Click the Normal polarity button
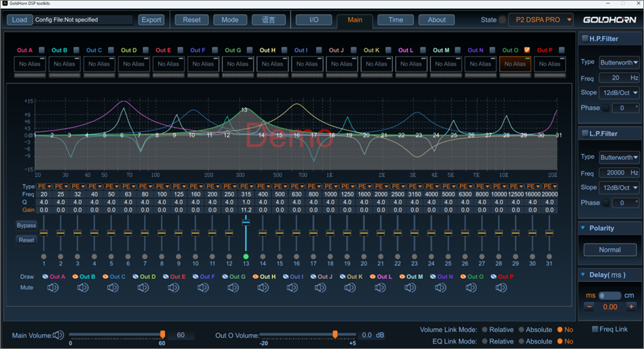Screen dimensions: 644x349 (610, 250)
